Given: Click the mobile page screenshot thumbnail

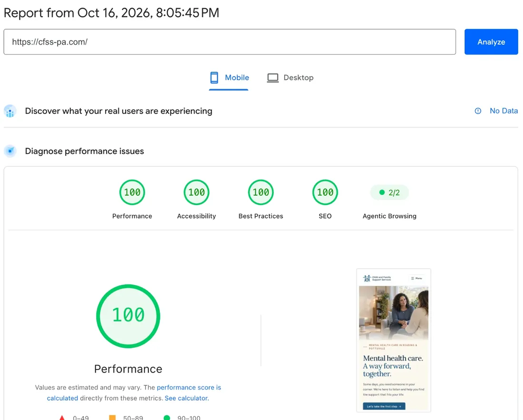Looking at the screenshot, I should coord(394,340).
